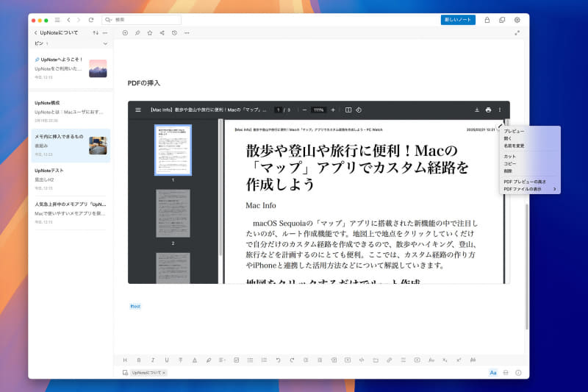The height and width of the screenshot is (392, 588).
Task: Open settings with the gear icon
Action: tap(517, 20)
